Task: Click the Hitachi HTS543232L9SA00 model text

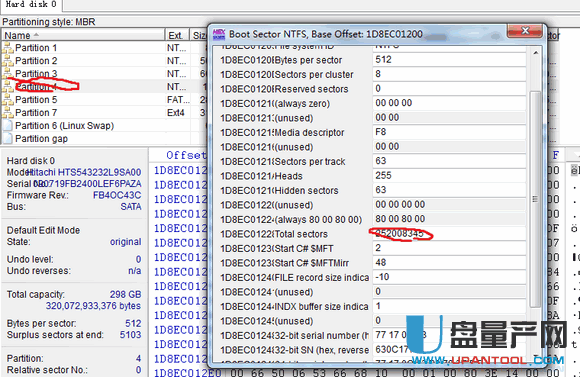Action: click(84, 172)
